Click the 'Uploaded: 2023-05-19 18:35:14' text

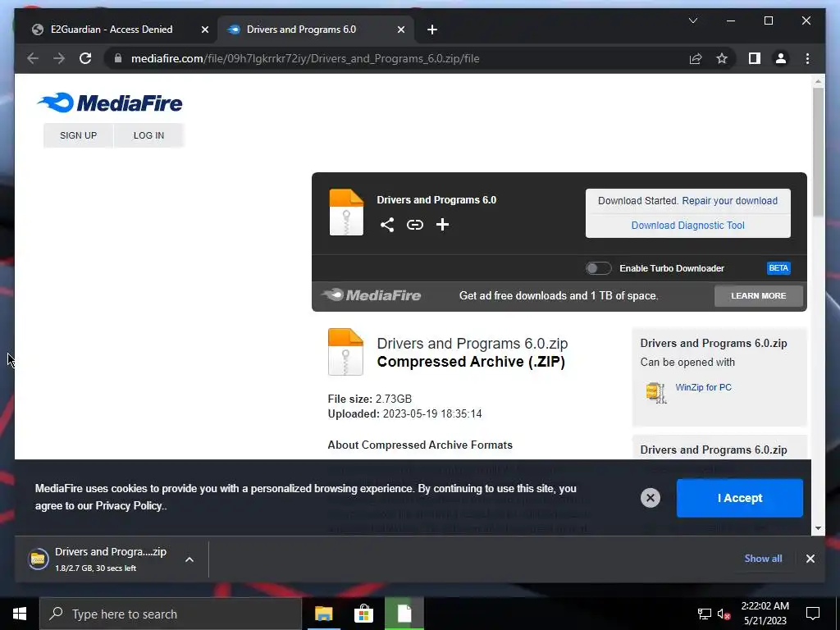pyautogui.click(x=404, y=414)
